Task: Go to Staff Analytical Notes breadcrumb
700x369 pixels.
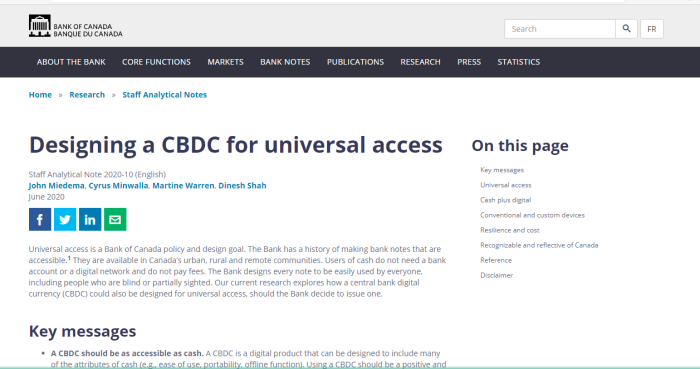Action: tap(165, 95)
